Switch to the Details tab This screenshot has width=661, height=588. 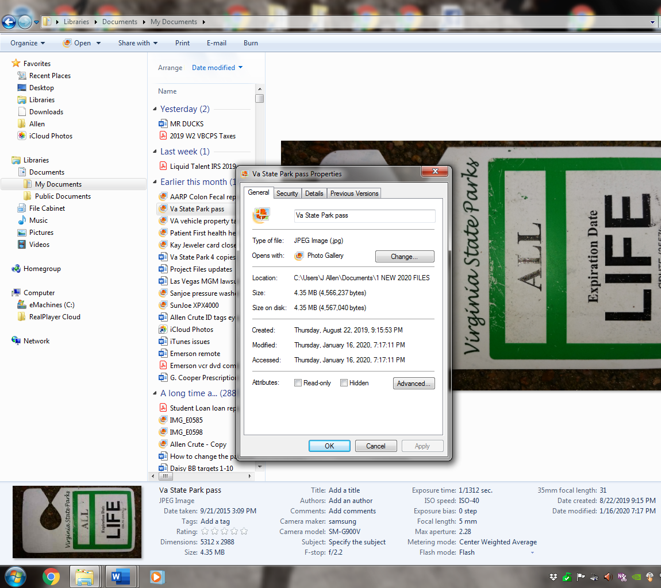[314, 193]
